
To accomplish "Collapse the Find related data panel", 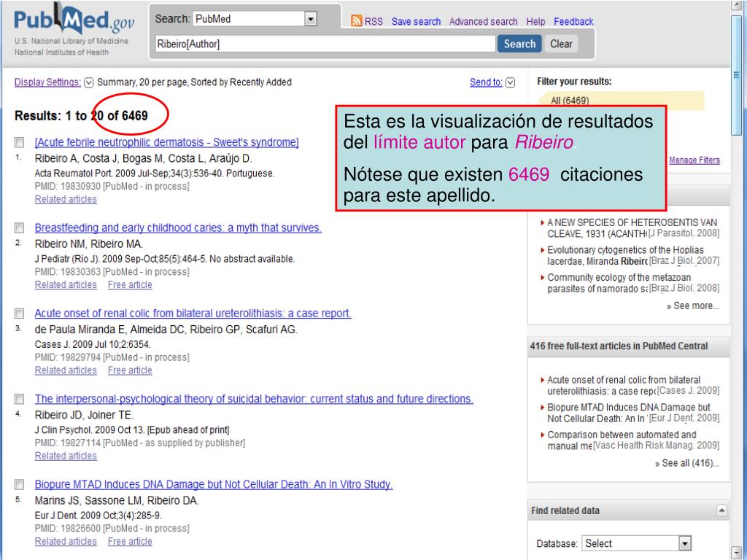I will (x=721, y=510).
